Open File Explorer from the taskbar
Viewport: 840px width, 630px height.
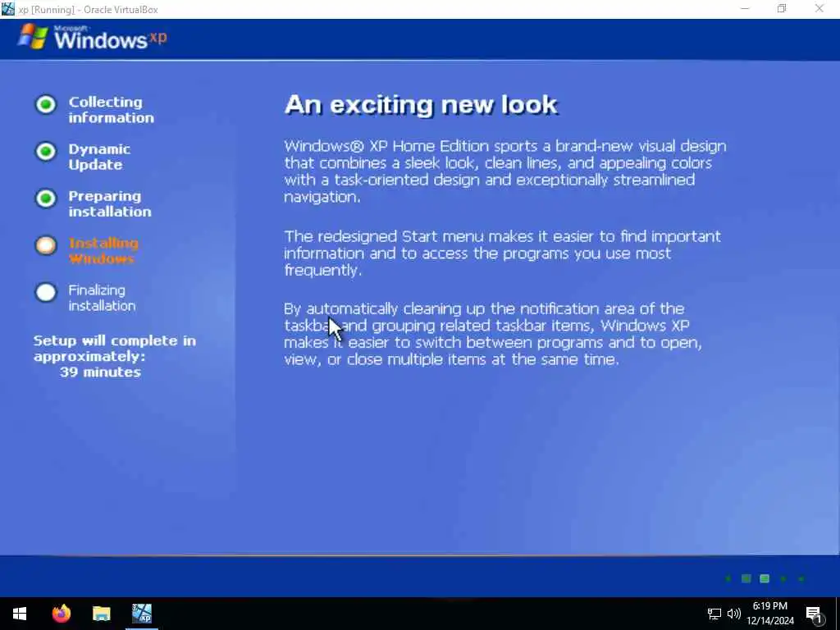coord(101,614)
